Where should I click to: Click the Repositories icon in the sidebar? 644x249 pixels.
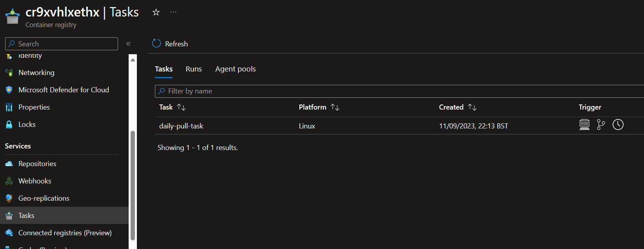[9, 163]
